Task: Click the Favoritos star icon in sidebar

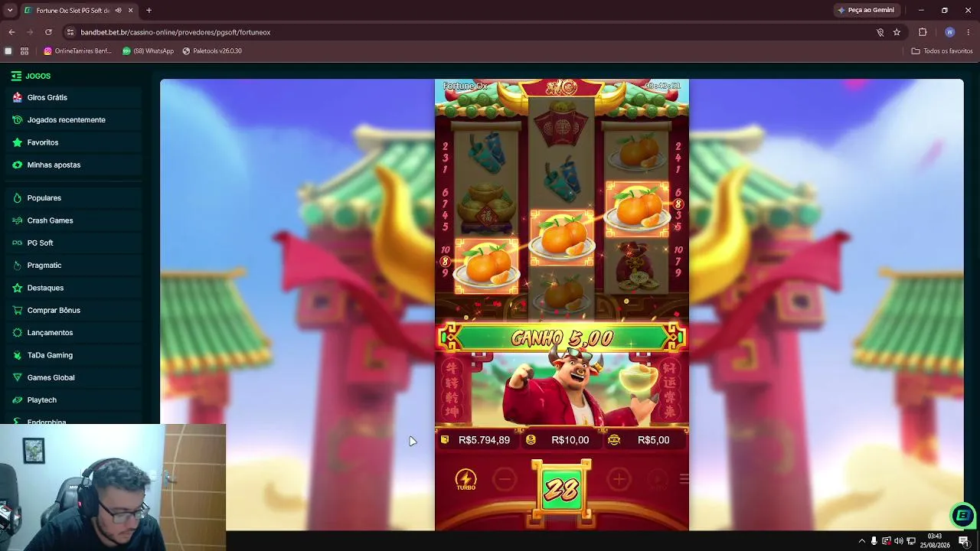Action: click(x=17, y=142)
